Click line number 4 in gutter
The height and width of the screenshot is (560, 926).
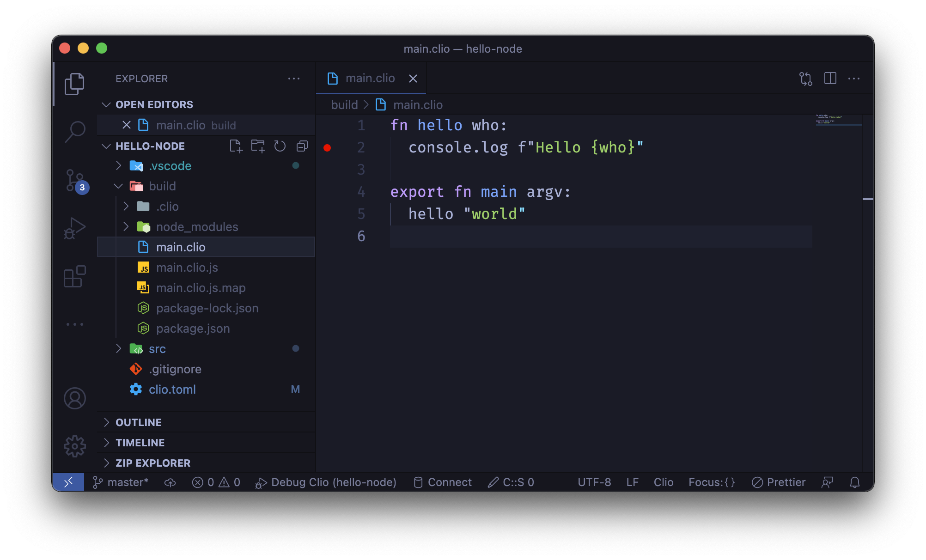361,192
